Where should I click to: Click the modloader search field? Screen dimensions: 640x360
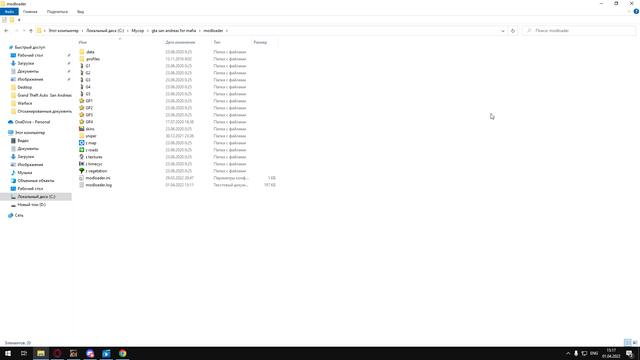pos(579,31)
